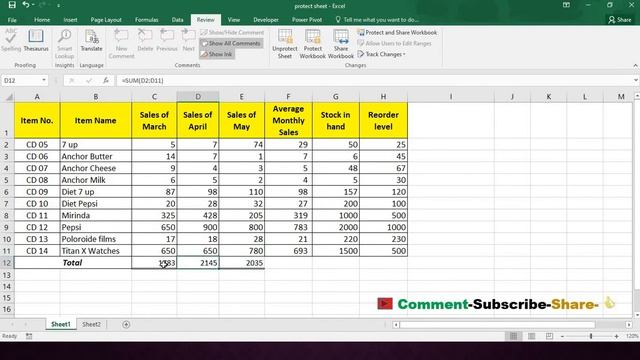Switch to the Developer tab

pyautogui.click(x=266, y=20)
